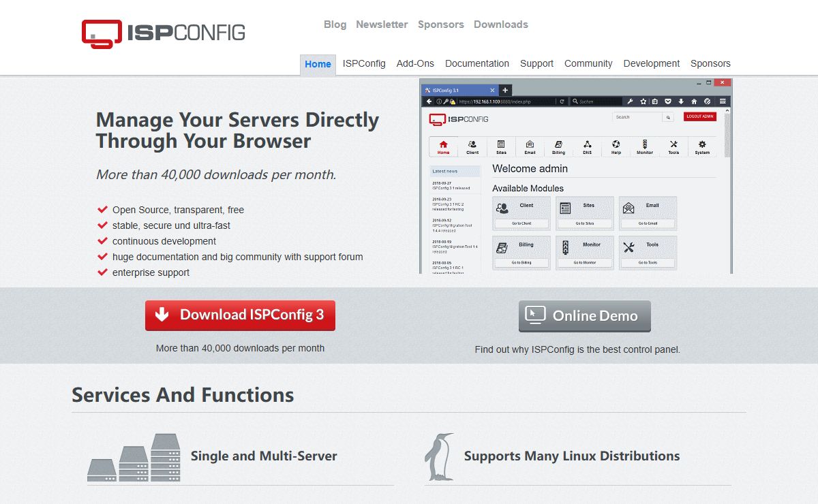Image resolution: width=818 pixels, height=504 pixels.
Task: Click the Tools icon in the screenshot's nav bar
Action: tap(673, 144)
